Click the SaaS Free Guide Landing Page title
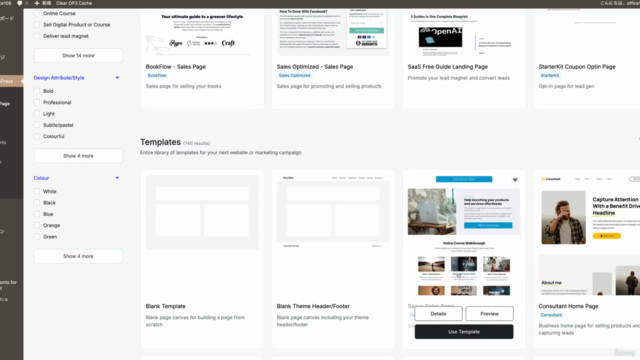 pos(447,67)
